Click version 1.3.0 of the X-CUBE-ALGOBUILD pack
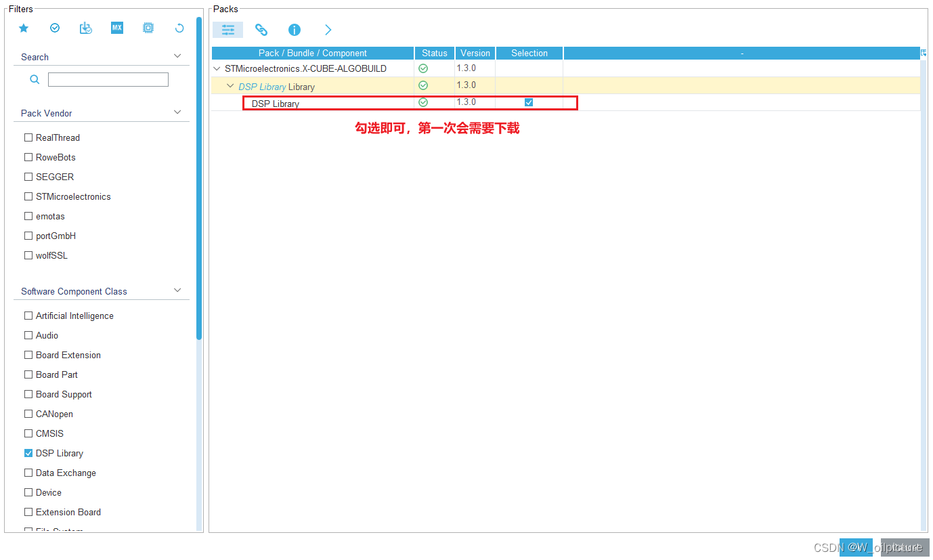This screenshot has height=560, width=933. pyautogui.click(x=466, y=68)
